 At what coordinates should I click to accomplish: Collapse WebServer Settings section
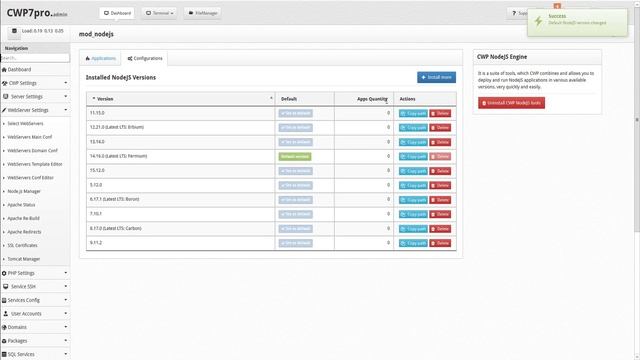click(x=35, y=110)
